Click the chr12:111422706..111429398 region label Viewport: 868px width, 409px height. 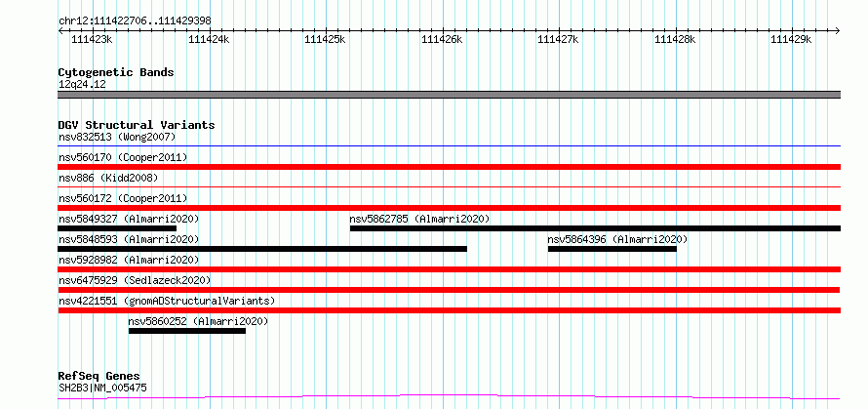pos(135,21)
